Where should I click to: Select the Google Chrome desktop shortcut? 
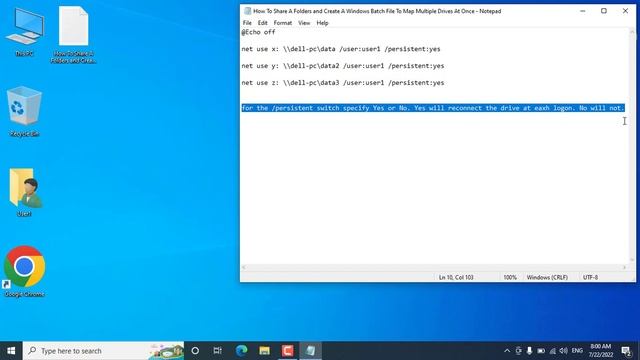[24, 271]
